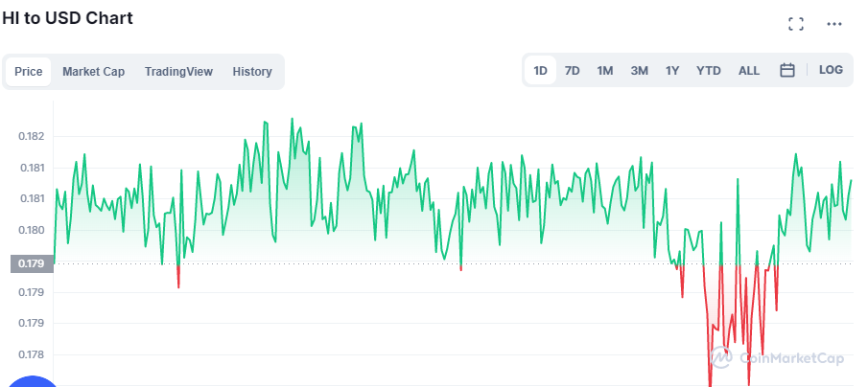The width and height of the screenshot is (868, 387).
Task: Switch to TradingView tab
Action: [x=178, y=72]
